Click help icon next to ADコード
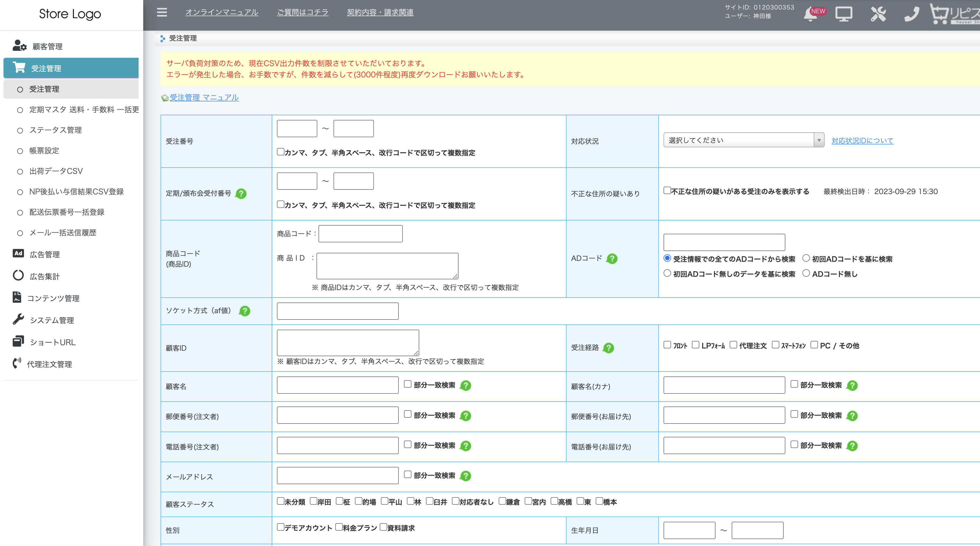The image size is (980, 546). 612,259
